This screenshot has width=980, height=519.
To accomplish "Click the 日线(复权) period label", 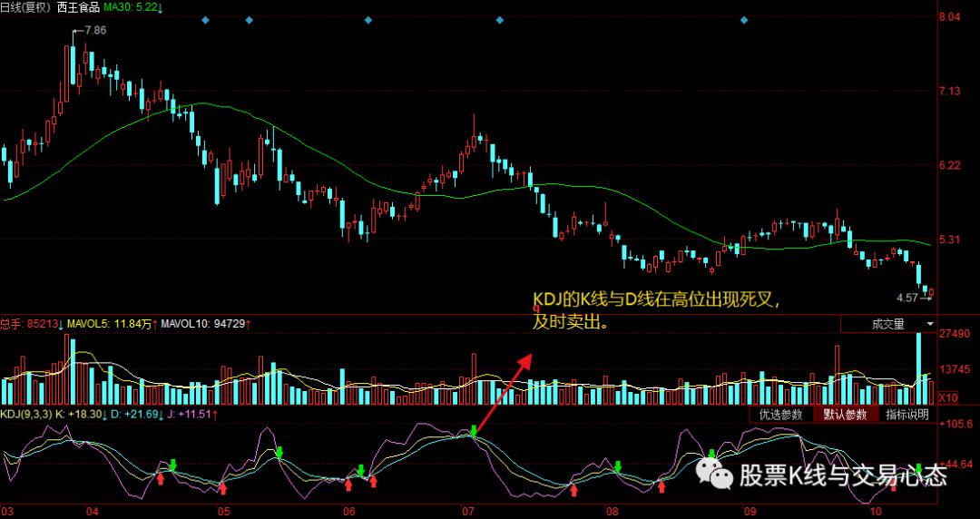I will click(25, 9).
